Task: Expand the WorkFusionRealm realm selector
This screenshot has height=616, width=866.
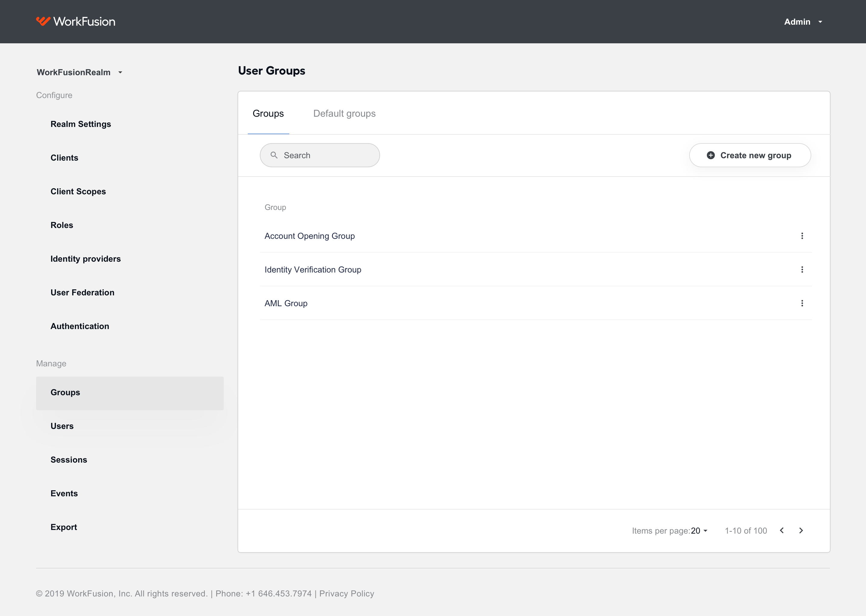Action: (x=80, y=72)
